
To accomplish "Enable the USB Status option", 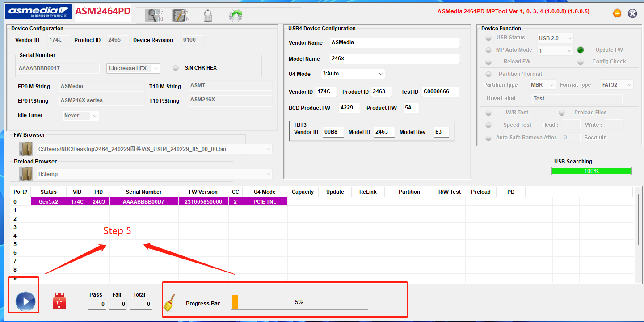I will [488, 38].
